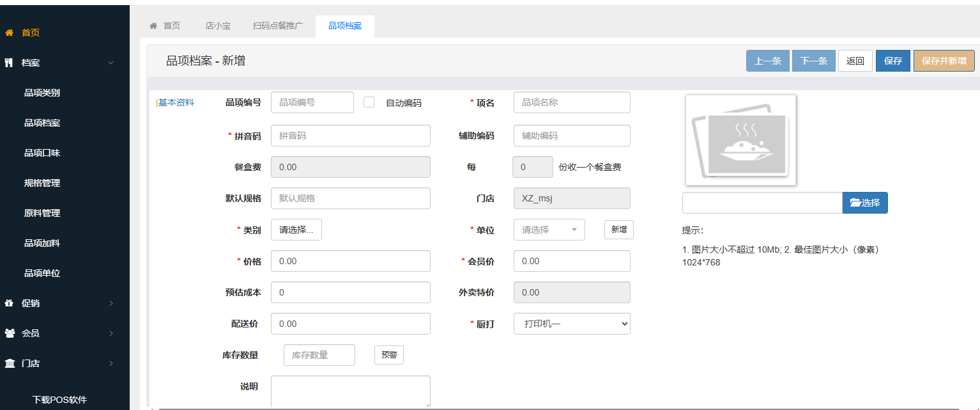The height and width of the screenshot is (410, 980).
Task: Click the fork-knife 档案 icon
Action: point(9,63)
